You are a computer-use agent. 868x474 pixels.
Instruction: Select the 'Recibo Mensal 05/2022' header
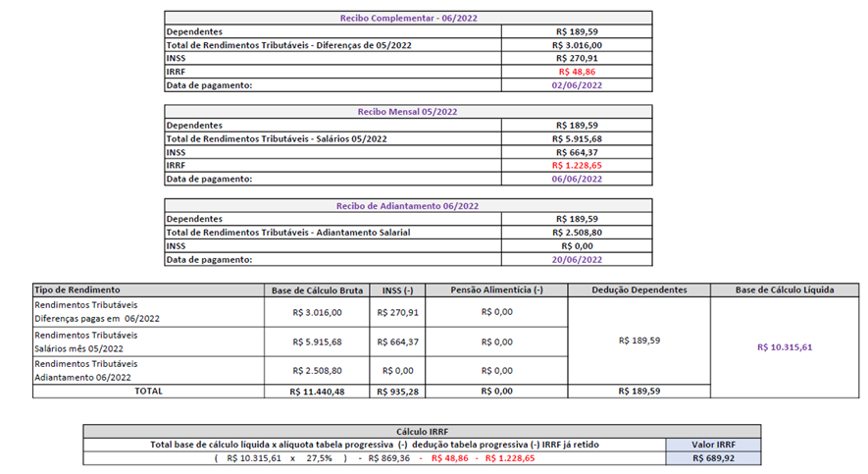pos(408,111)
